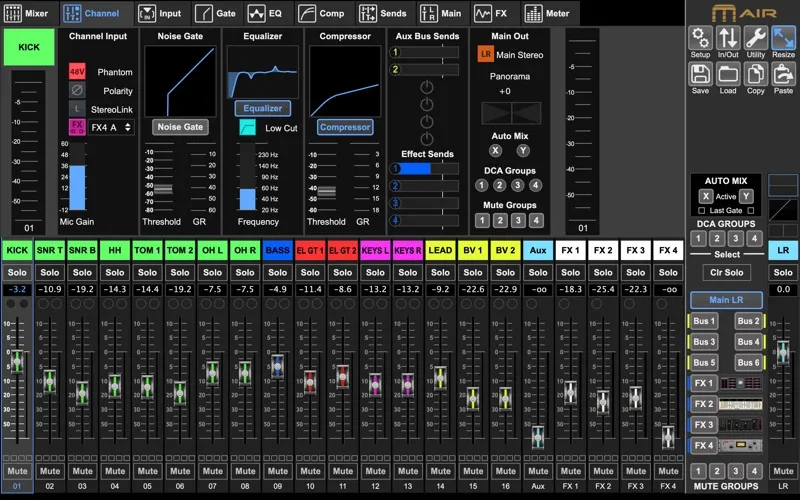The image size is (800, 500).
Task: Assign channel to Mute Group 2
Action: [500, 220]
